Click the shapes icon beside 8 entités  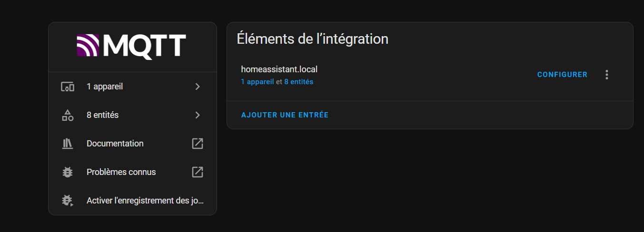[68, 115]
